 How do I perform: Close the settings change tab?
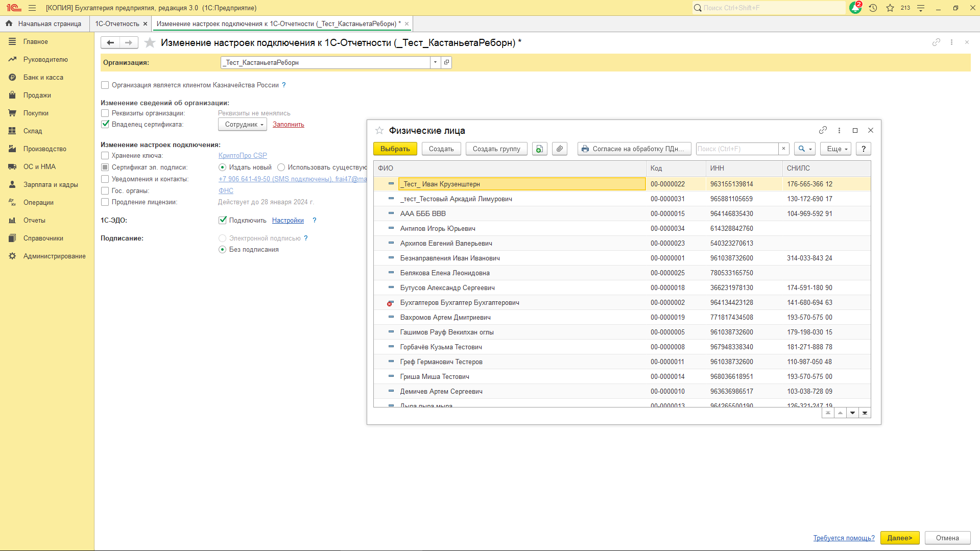(x=407, y=23)
